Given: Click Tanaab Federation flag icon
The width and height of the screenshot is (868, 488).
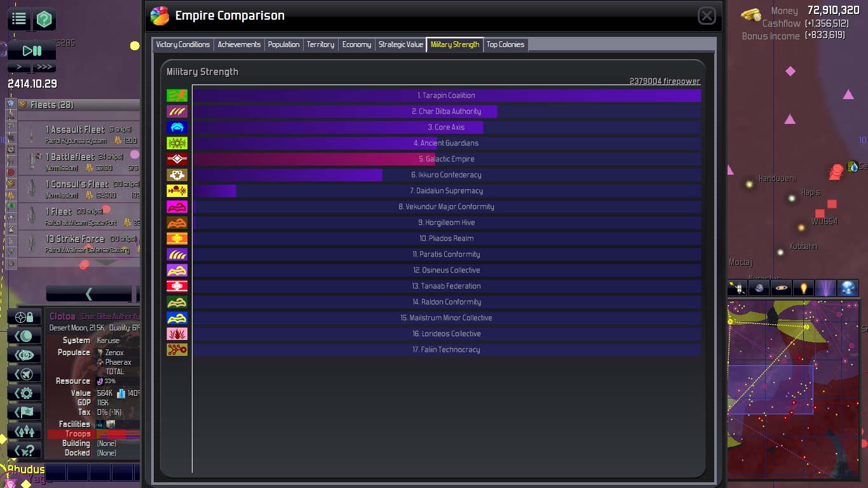Looking at the screenshot, I should (177, 286).
